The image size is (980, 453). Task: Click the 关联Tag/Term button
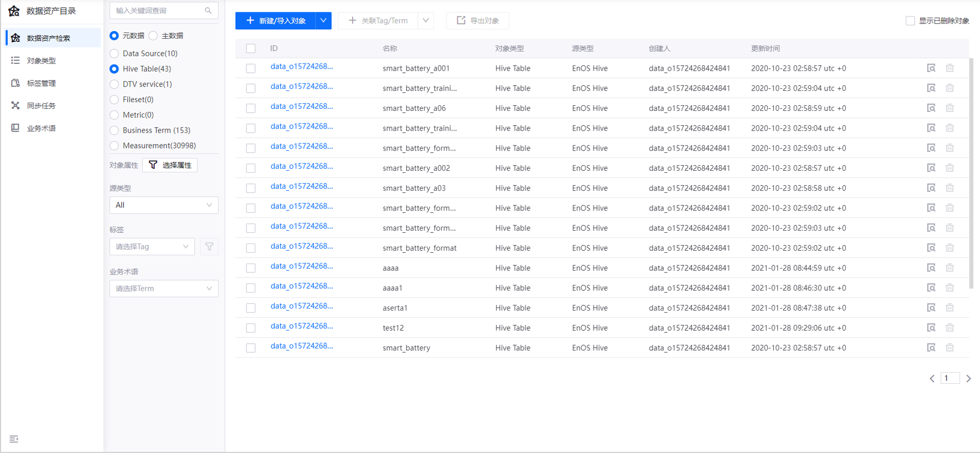(x=378, y=21)
